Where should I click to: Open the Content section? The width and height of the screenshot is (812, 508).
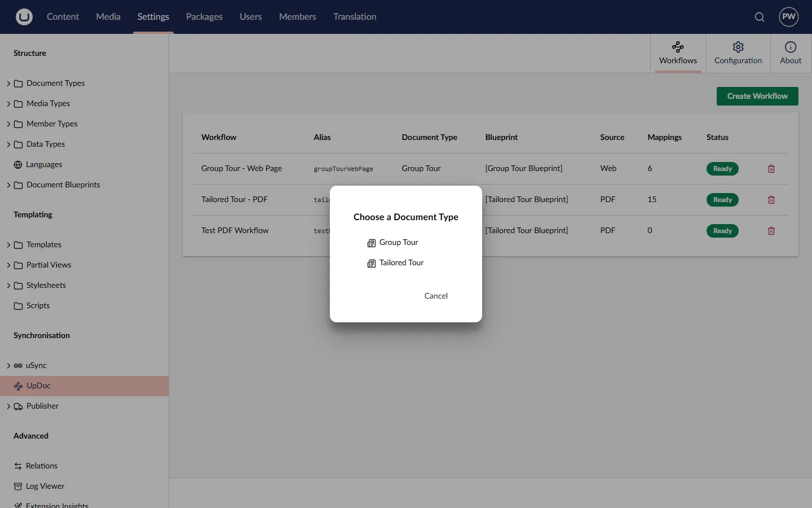coord(63,17)
